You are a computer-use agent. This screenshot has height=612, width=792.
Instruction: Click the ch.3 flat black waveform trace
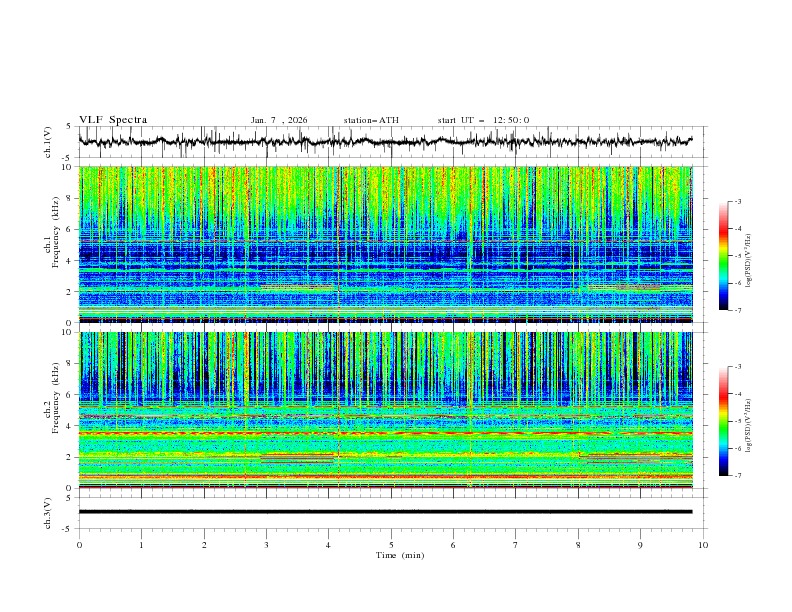390,511
